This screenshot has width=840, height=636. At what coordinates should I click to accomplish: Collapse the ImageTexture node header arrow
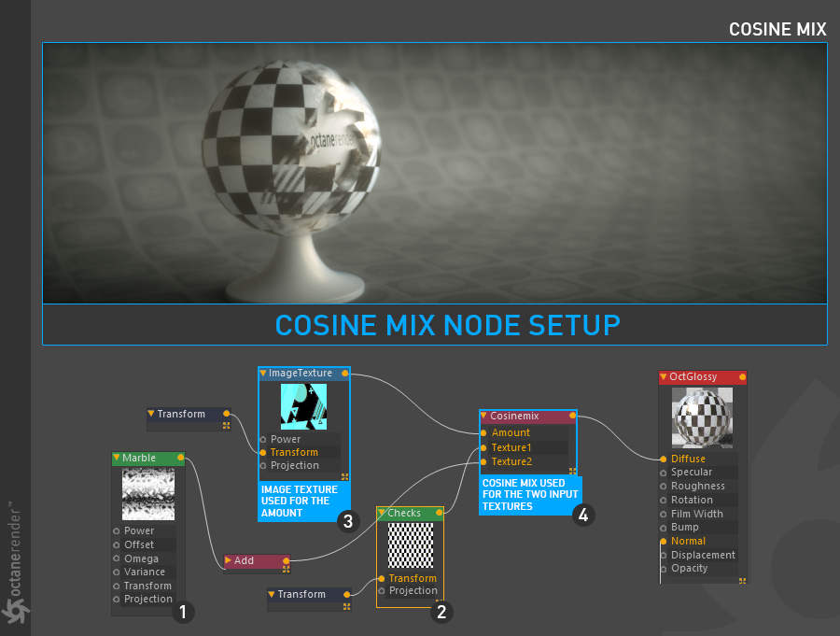tap(263, 373)
